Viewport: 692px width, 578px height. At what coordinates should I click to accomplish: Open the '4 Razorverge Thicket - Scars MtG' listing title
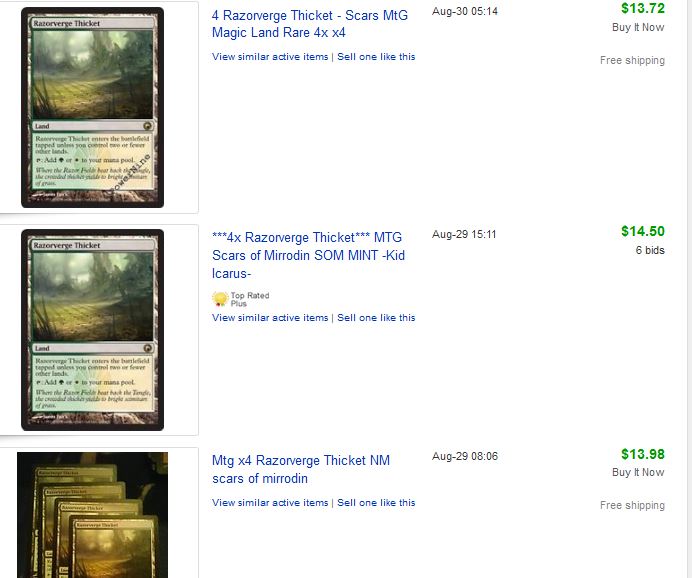(310, 24)
